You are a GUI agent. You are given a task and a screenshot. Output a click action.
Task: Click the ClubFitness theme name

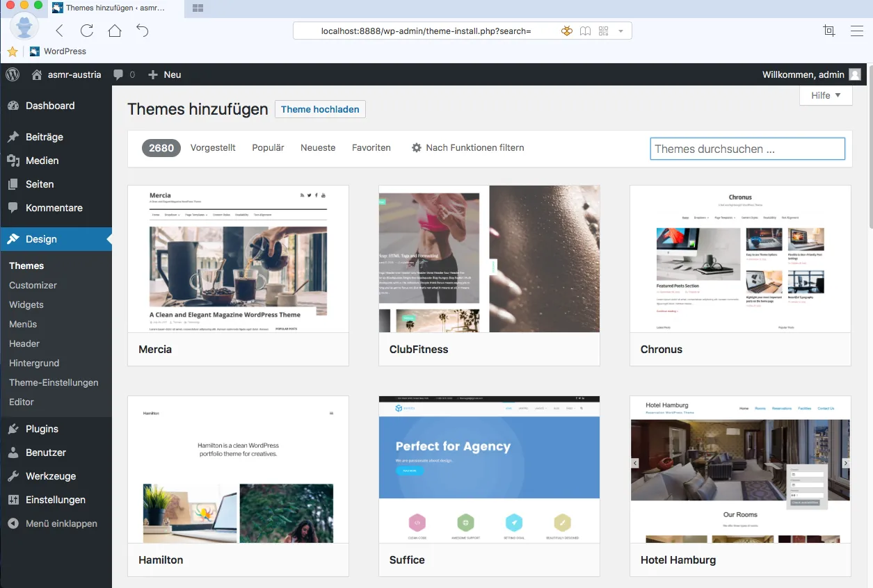point(419,349)
